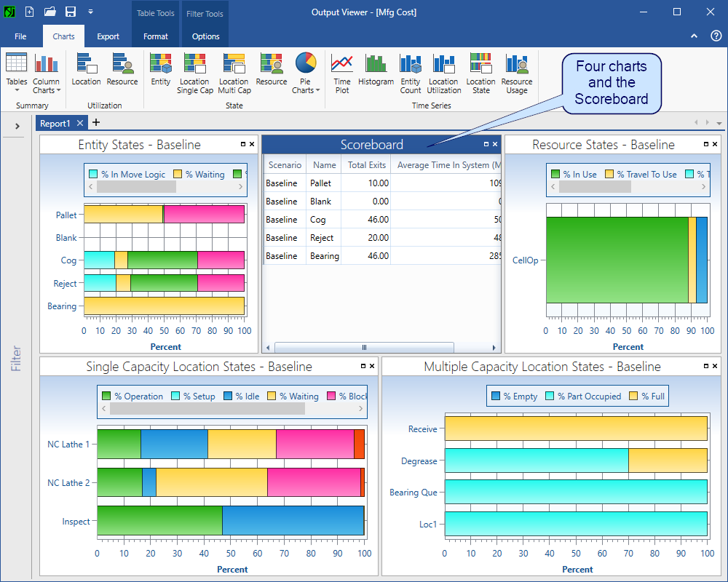The width and height of the screenshot is (728, 582).
Task: Toggle % Waiting legend in Entity States
Action: [199, 175]
